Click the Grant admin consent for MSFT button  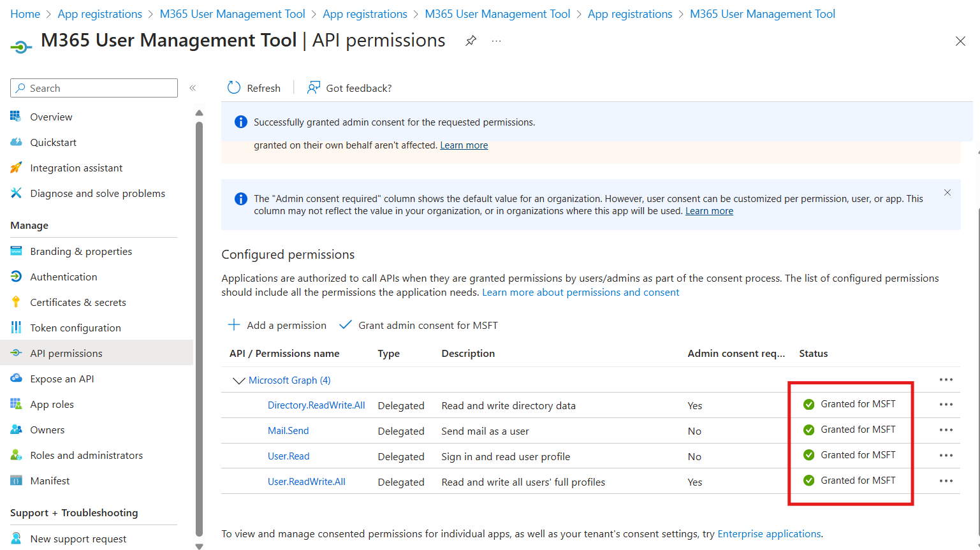pos(418,325)
